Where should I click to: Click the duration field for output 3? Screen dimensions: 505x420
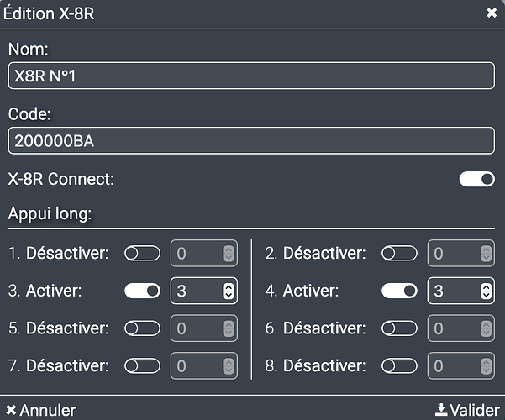click(x=195, y=291)
